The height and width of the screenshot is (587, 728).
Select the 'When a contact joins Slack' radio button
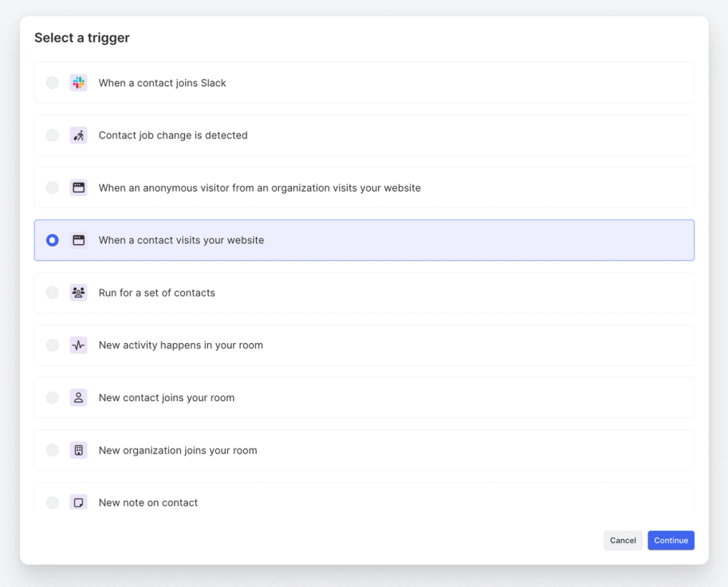53,83
